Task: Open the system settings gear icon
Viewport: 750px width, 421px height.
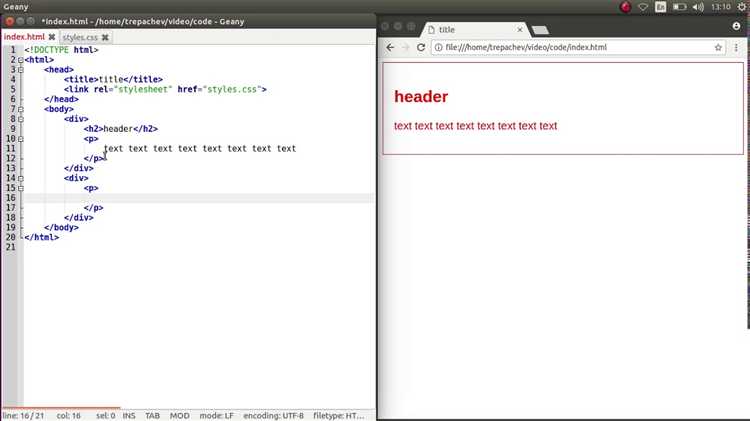Action: pyautogui.click(x=742, y=7)
